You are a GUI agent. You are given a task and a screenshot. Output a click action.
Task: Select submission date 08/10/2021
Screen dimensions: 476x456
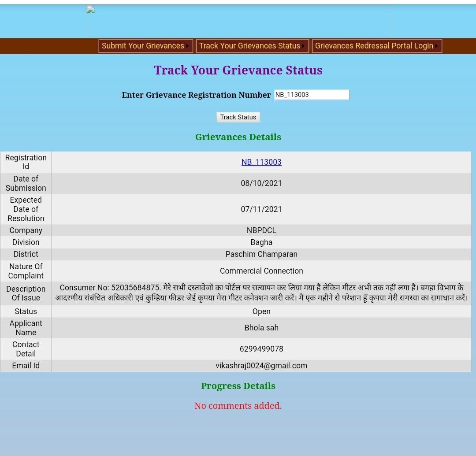tap(261, 183)
